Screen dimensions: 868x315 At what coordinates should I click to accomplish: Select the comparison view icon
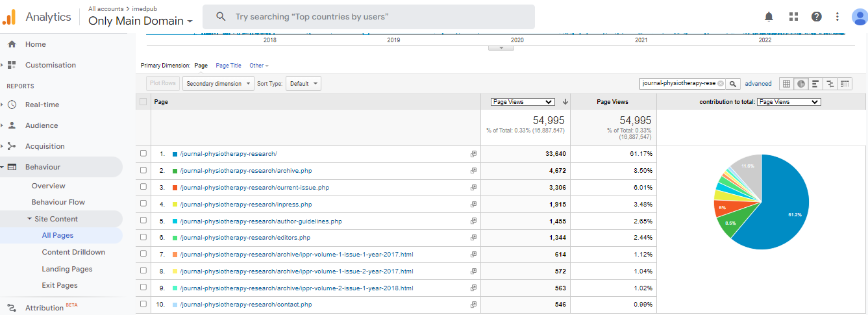click(x=830, y=84)
